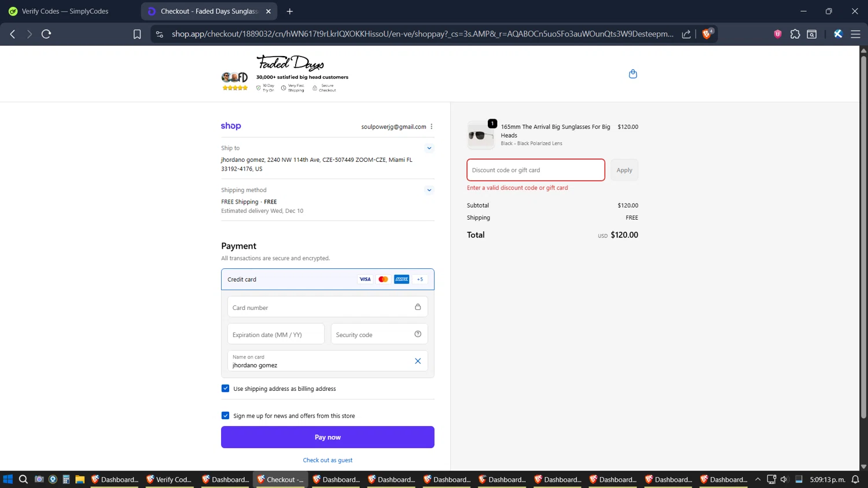The height and width of the screenshot is (488, 868).
Task: Open a new browser tab
Action: pyautogui.click(x=290, y=11)
